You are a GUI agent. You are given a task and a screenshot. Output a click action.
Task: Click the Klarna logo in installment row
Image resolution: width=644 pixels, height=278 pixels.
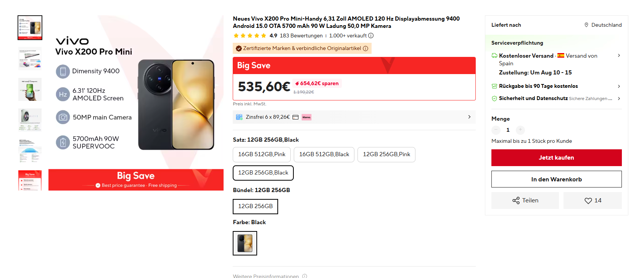pyautogui.click(x=306, y=117)
